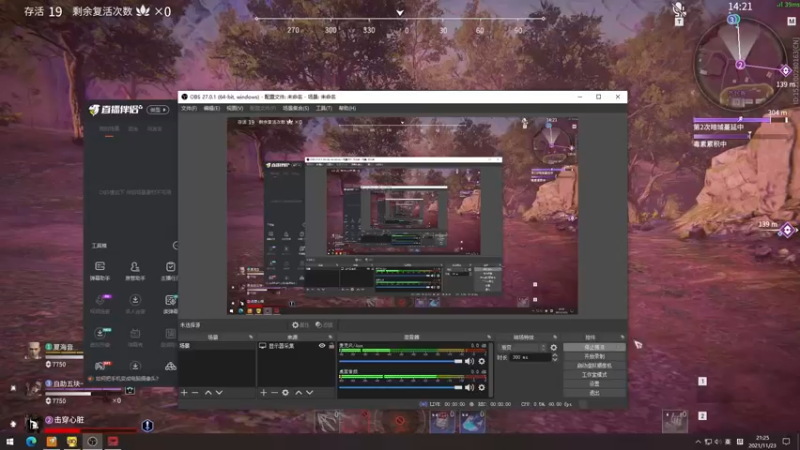Collapse the 工具箱 toolbox with the round arrow

coord(175,245)
